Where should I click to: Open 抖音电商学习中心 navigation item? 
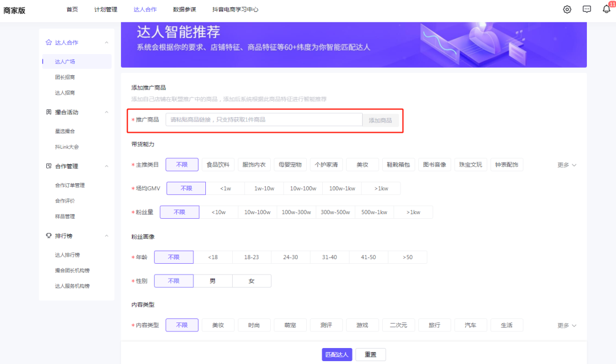pyautogui.click(x=236, y=10)
